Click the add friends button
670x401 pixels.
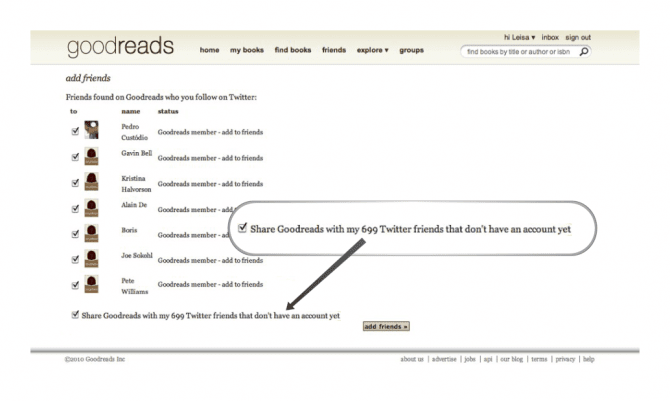pos(386,326)
